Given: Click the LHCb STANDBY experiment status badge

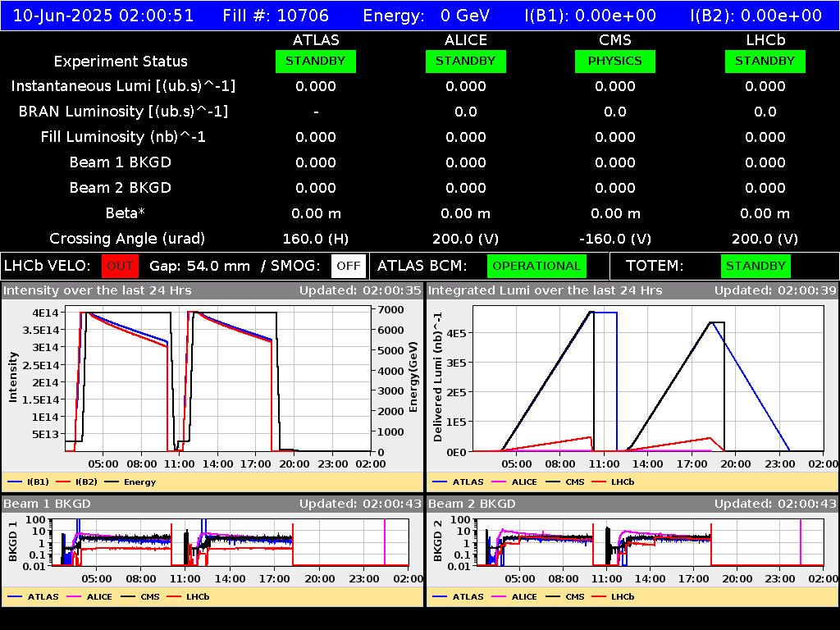Looking at the screenshot, I should pyautogui.click(x=765, y=61).
